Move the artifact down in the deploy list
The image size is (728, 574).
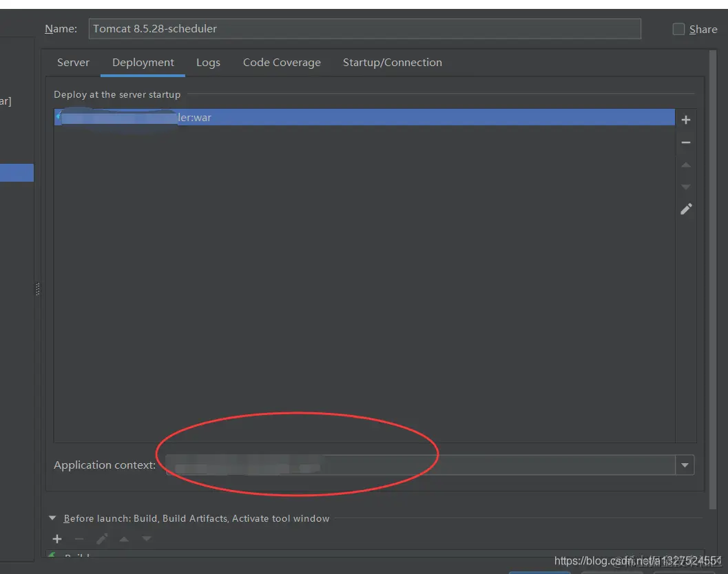tap(686, 187)
